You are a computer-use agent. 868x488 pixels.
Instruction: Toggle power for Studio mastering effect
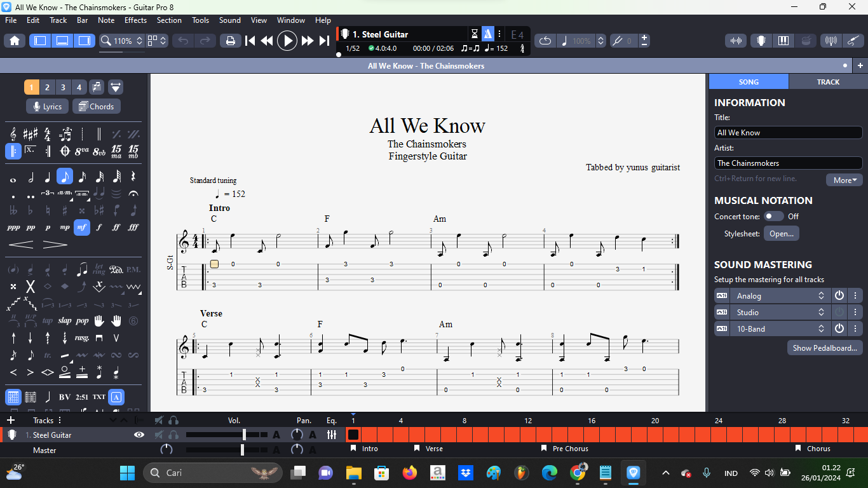point(839,312)
